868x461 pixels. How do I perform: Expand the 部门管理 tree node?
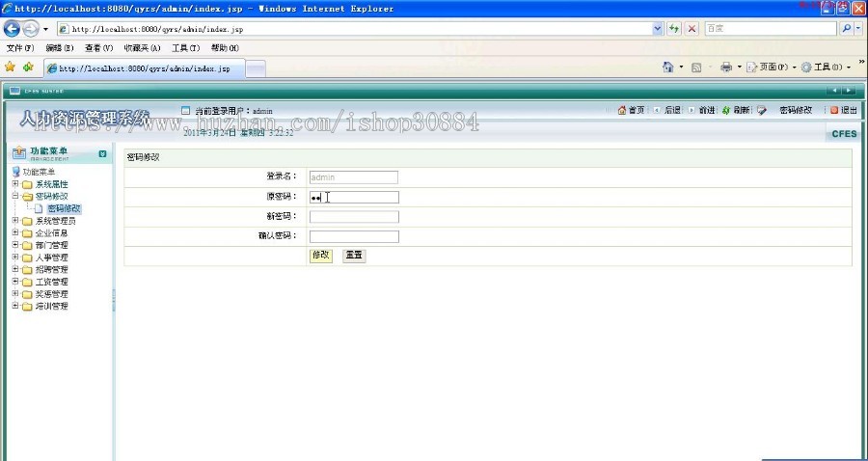coord(15,245)
